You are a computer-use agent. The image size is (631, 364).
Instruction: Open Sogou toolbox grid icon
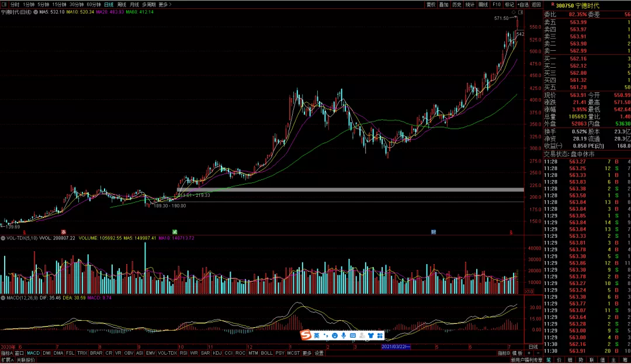pos(380,335)
